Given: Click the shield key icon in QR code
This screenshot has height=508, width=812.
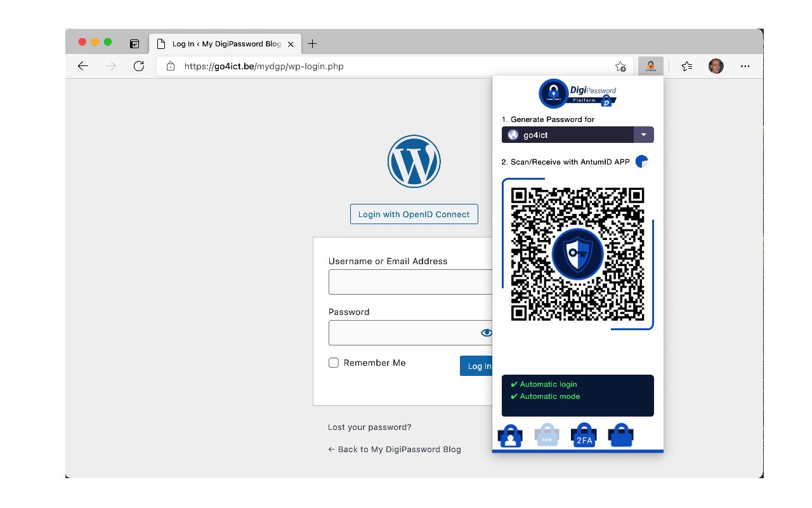Looking at the screenshot, I should point(577,254).
